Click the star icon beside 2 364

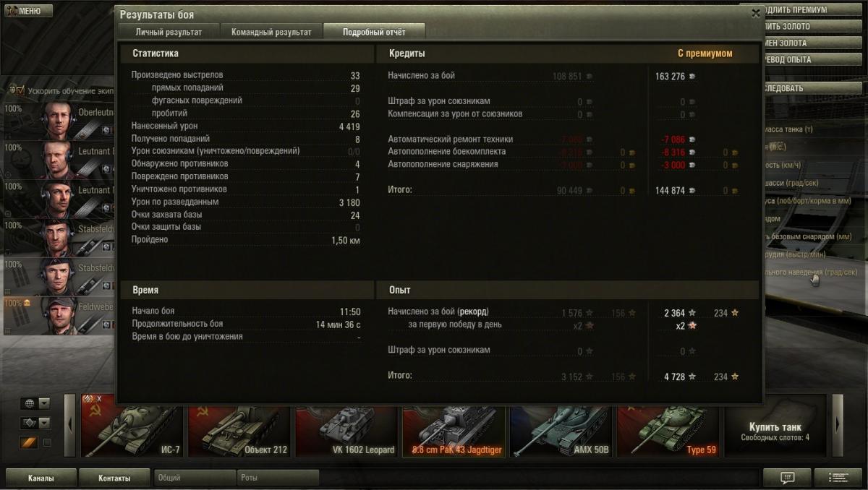pyautogui.click(x=692, y=313)
